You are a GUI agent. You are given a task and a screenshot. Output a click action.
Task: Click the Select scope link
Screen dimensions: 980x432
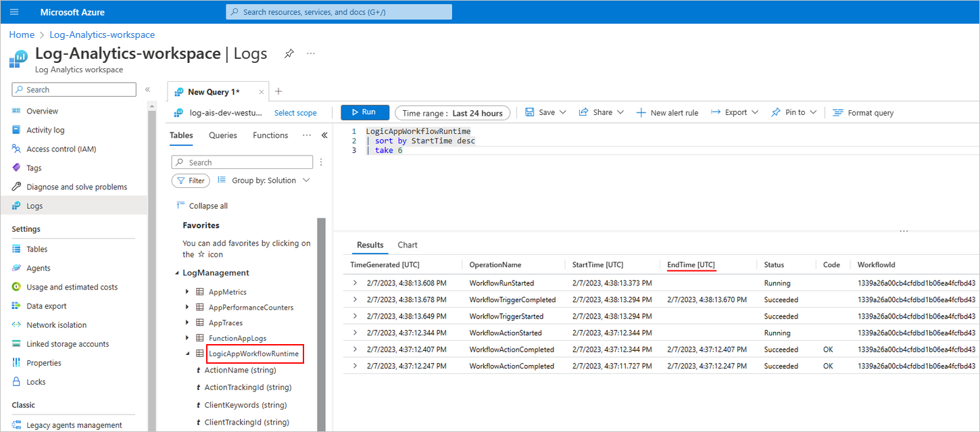(x=295, y=112)
